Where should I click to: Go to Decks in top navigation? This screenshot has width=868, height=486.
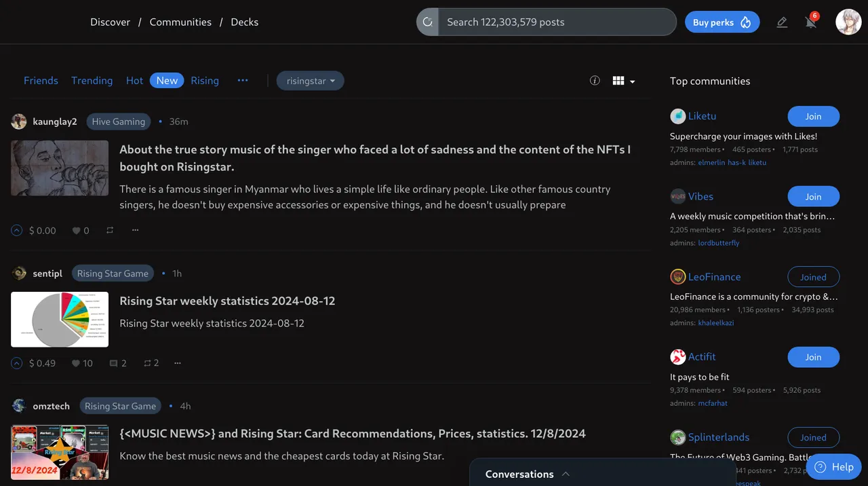tap(244, 22)
